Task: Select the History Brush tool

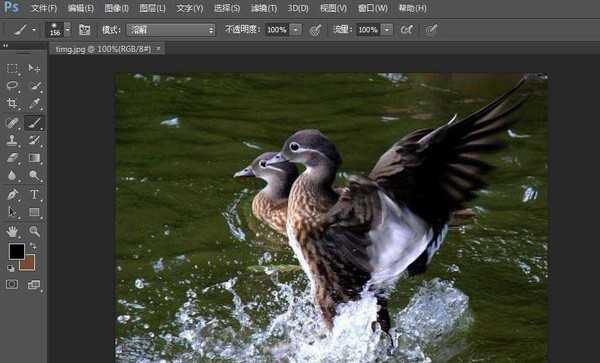Action: point(34,140)
